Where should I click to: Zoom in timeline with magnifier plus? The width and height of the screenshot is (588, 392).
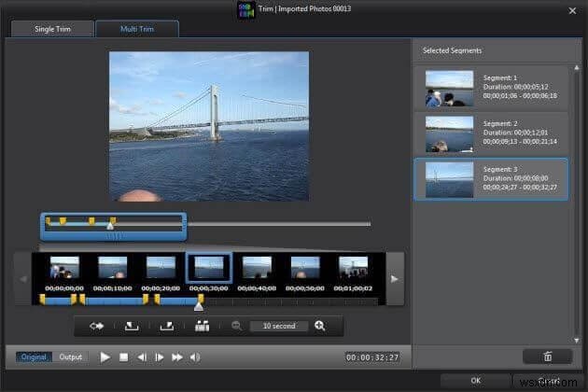(320, 326)
